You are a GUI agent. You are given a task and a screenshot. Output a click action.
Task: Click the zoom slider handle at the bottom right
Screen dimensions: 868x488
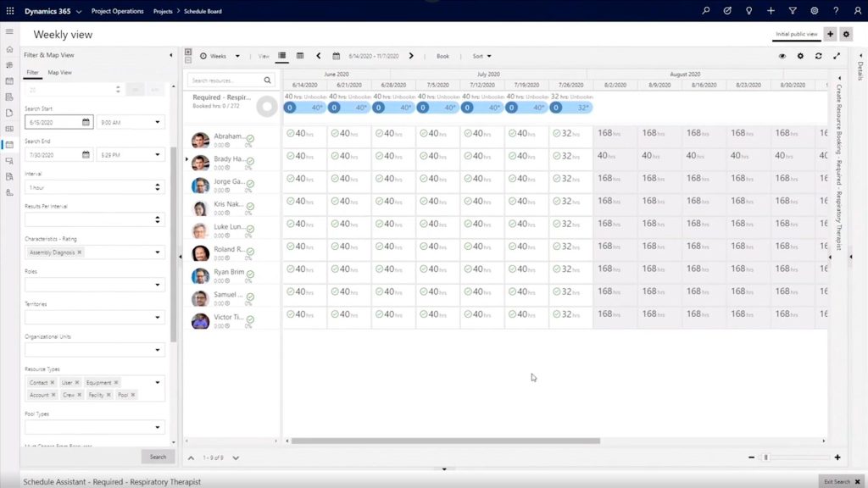[x=765, y=457]
